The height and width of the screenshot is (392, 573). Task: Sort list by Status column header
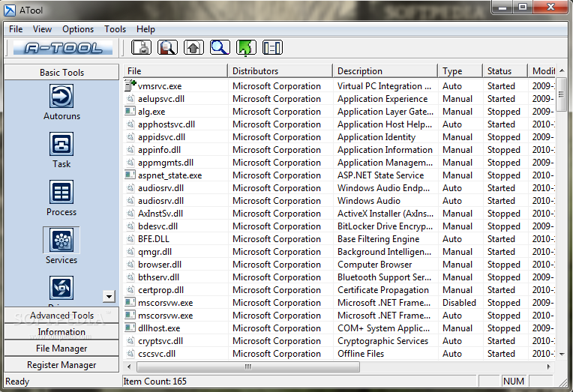click(505, 71)
